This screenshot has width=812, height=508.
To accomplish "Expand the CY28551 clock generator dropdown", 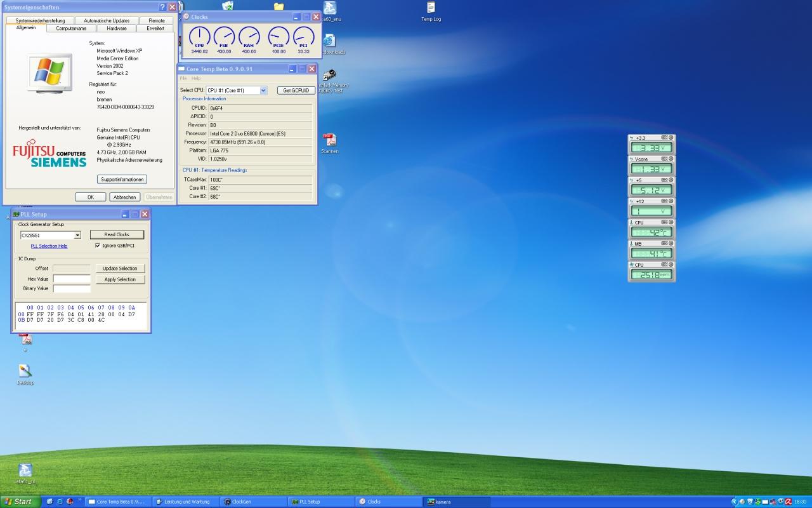I will coord(77,235).
